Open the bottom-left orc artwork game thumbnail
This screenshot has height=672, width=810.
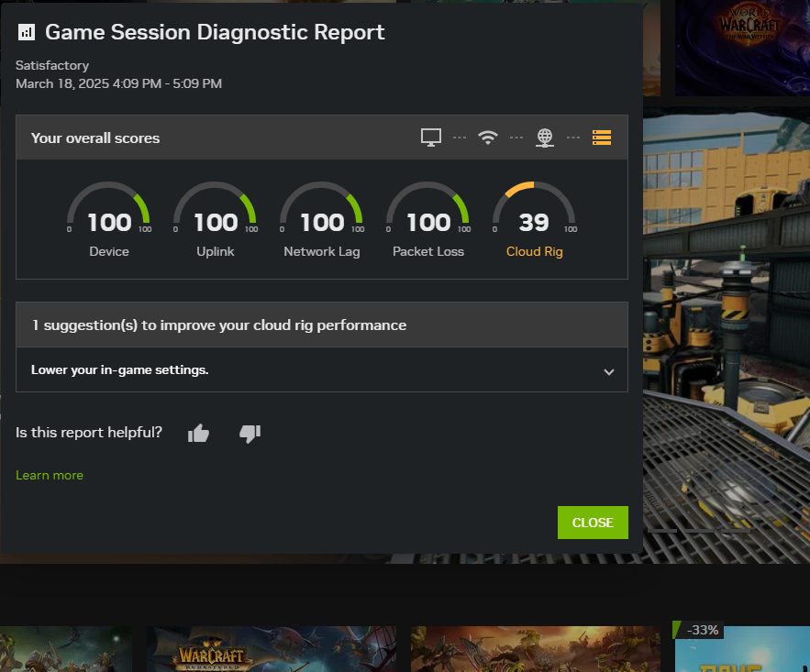coord(66,649)
